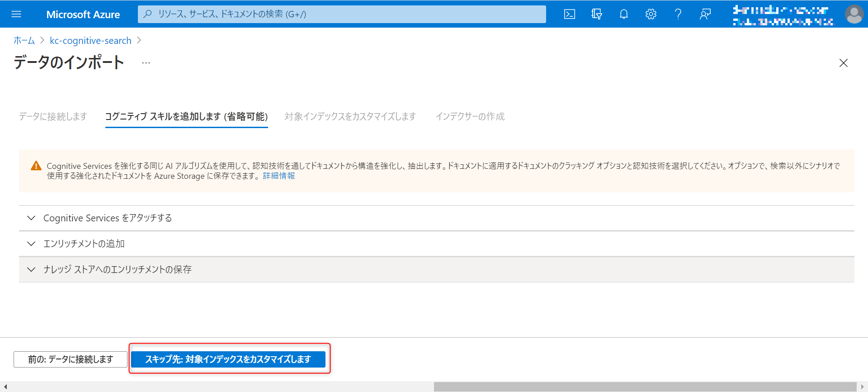The height and width of the screenshot is (392, 868).
Task: Click Microsoft Azure logo text
Action: coord(83,14)
